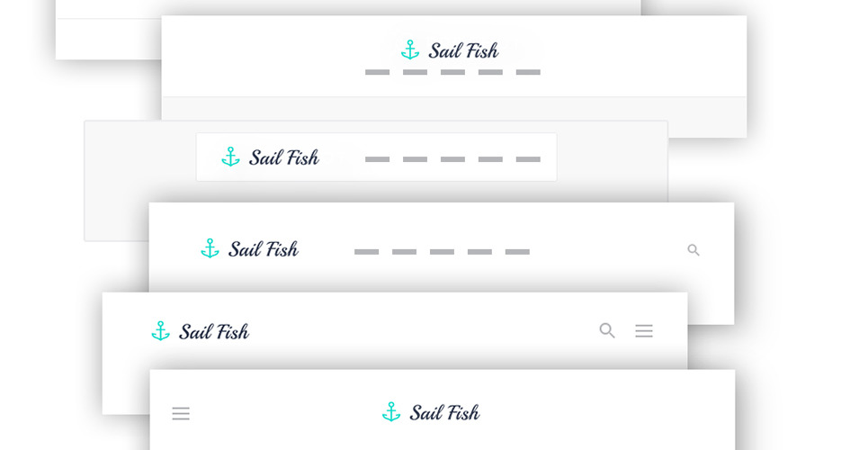This screenshot has height=450, width=868.
Task: Select the first menu placeholder in the search-only header
Action: click(366, 252)
